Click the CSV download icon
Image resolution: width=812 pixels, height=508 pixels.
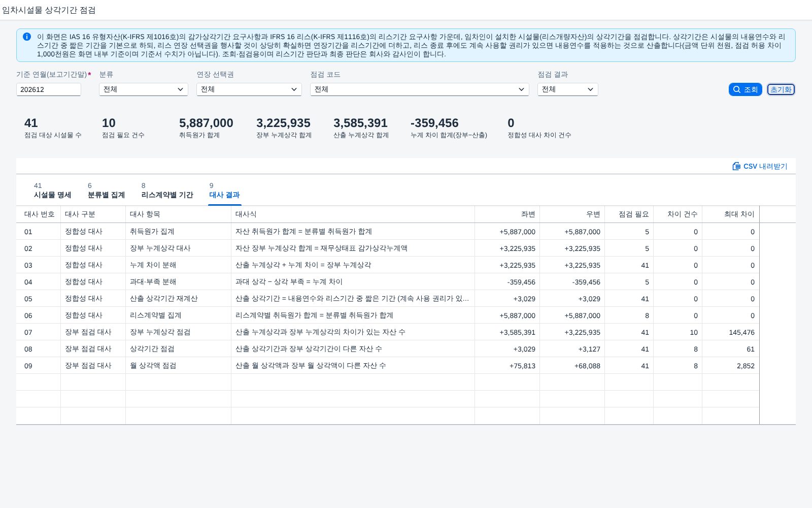[x=736, y=166]
